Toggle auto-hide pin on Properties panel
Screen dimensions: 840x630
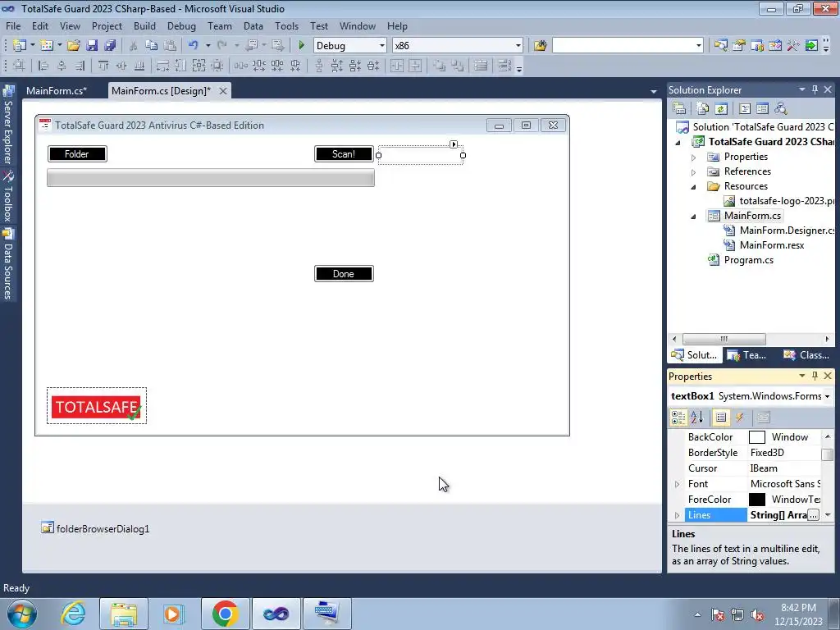point(815,376)
